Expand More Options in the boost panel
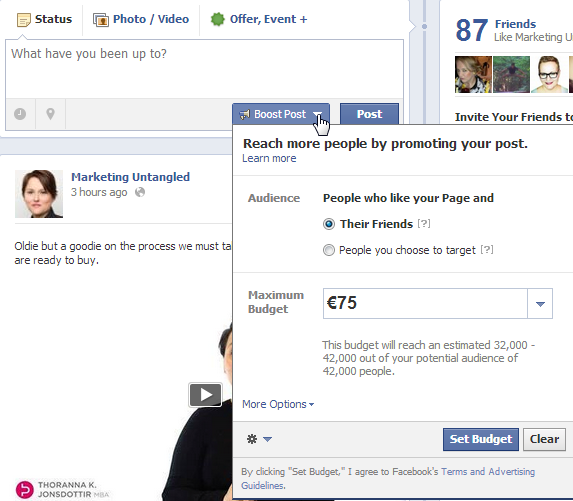 point(278,404)
